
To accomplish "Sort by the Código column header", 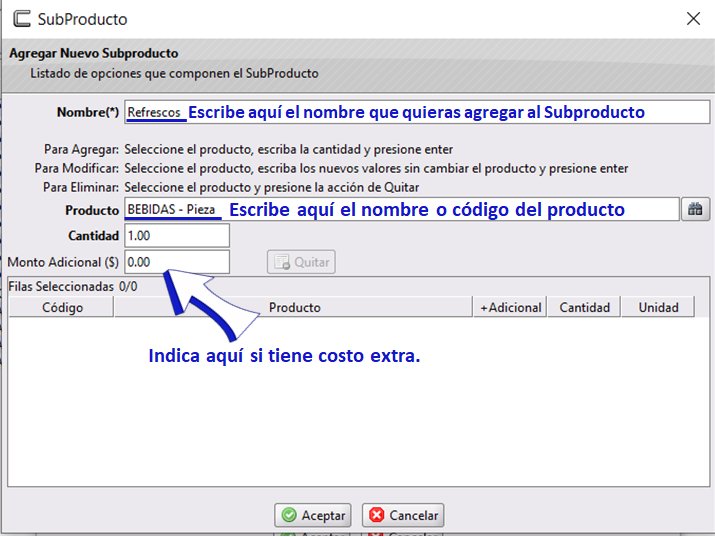I will [62, 307].
